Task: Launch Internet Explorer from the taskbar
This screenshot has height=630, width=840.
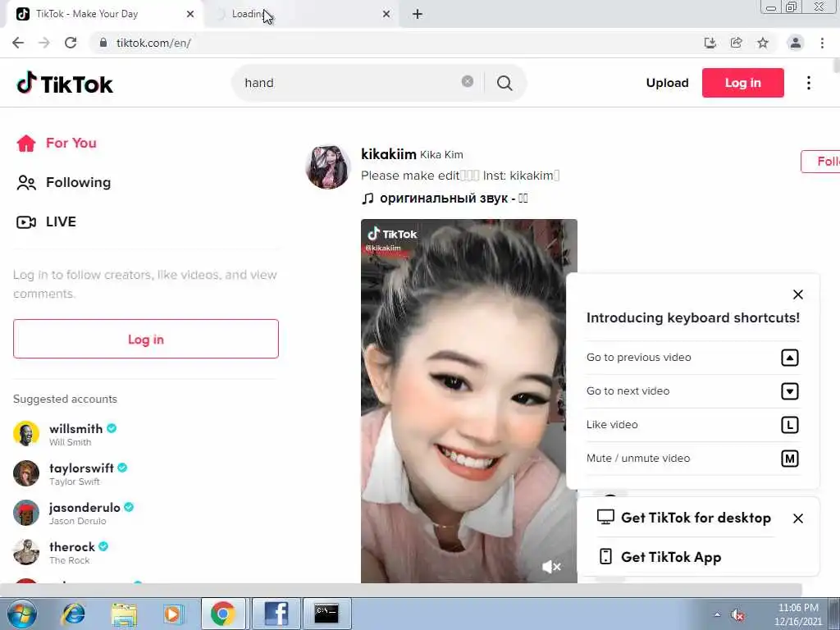Action: pyautogui.click(x=74, y=614)
